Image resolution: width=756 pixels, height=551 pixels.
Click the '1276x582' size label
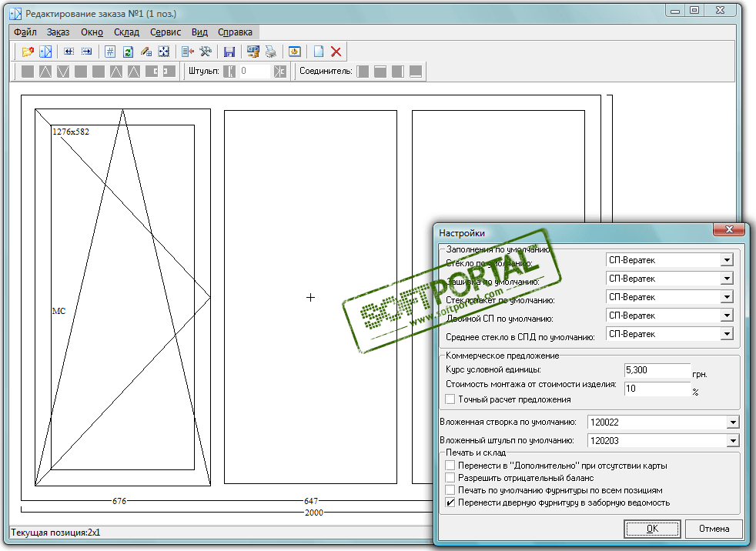(71, 132)
